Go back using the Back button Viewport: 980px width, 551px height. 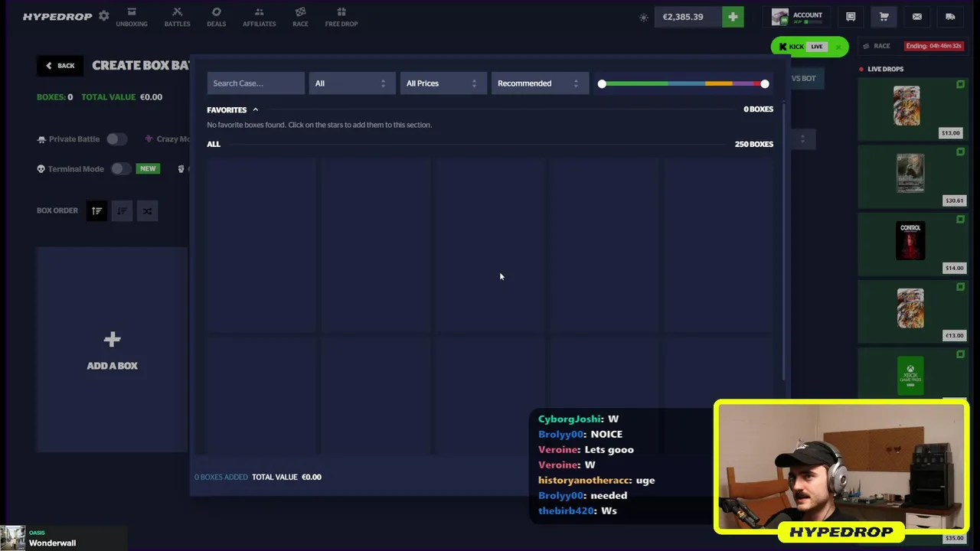pyautogui.click(x=60, y=66)
